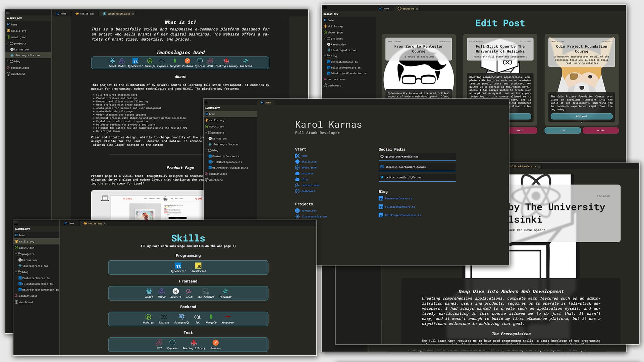Open the hamburger menu in home window

tap(206, 102)
